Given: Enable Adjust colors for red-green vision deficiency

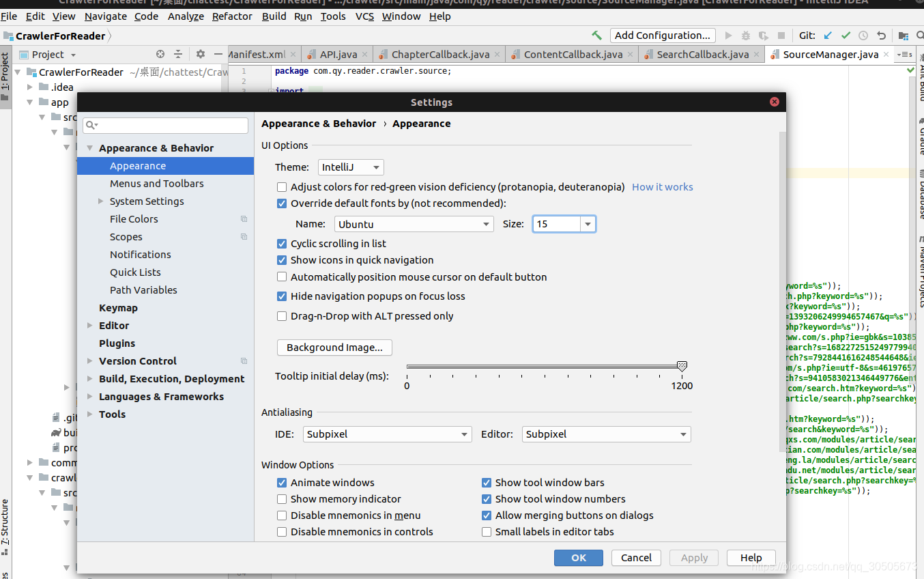Looking at the screenshot, I should point(282,187).
